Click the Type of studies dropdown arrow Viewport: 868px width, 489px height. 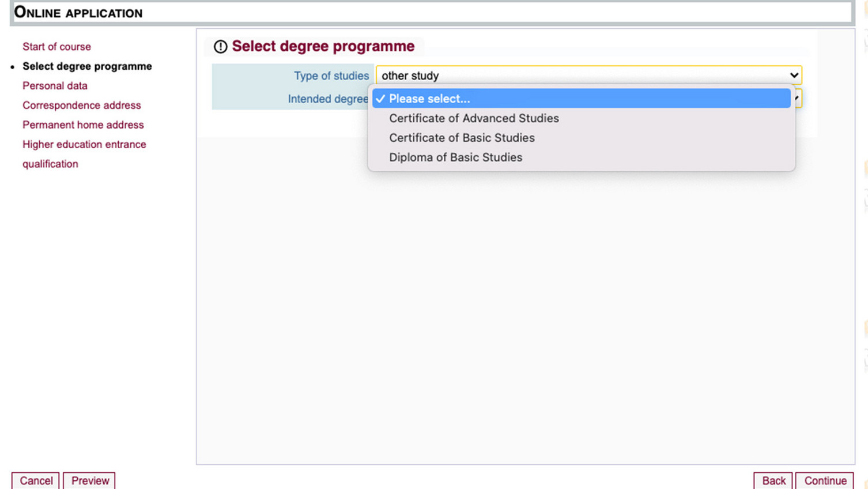coord(794,76)
